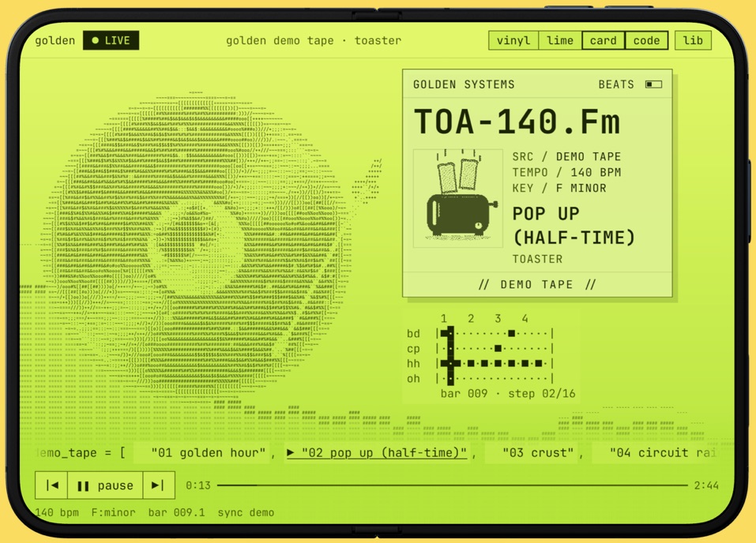Toggle the hh step on beat 4

(x=525, y=363)
